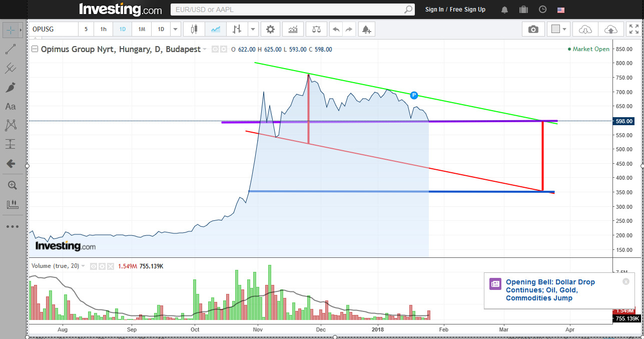Open the chart style dropdown arrow
This screenshot has width=644, height=339.
(x=253, y=30)
